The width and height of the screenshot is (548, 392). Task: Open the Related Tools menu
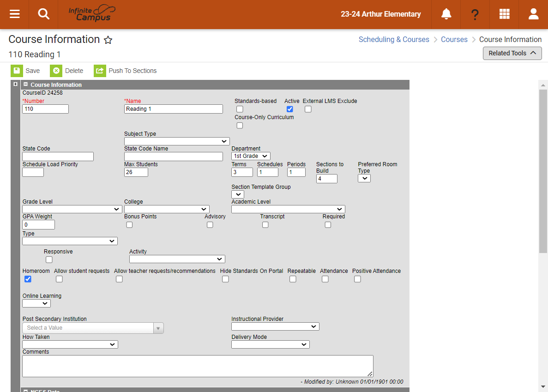(512, 53)
